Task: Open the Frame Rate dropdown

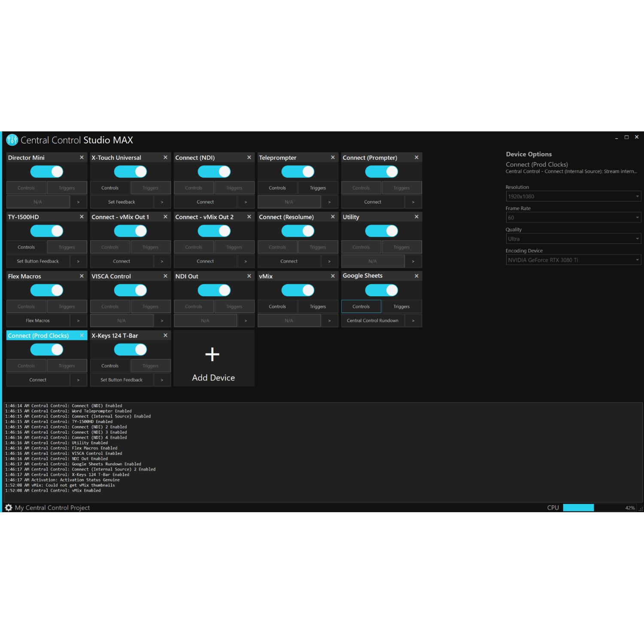Action: click(573, 218)
